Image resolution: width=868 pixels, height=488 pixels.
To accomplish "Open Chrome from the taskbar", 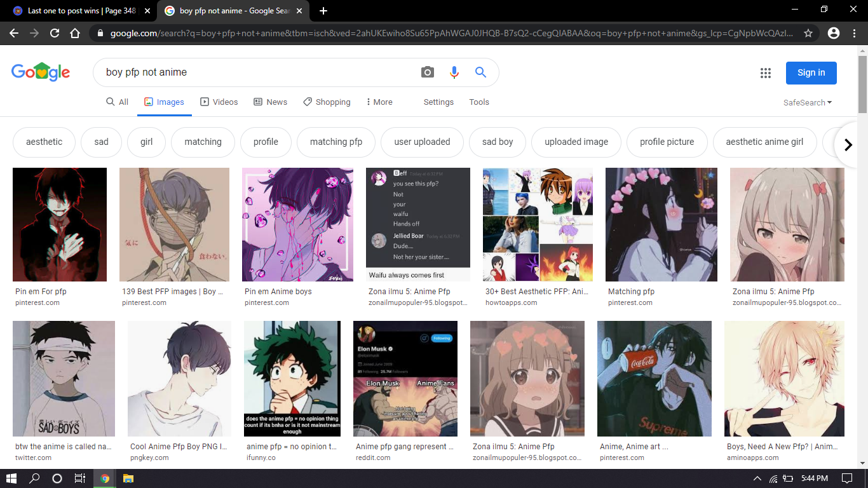I will coord(105,478).
